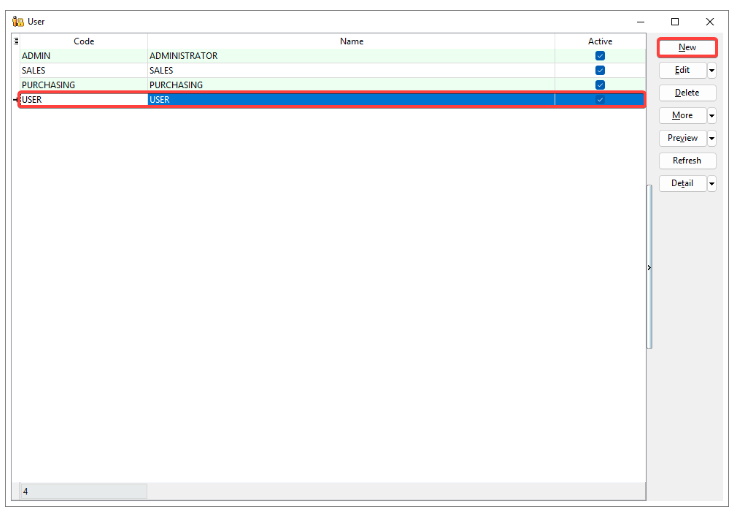Sort by the Name column header
Image resolution: width=736 pixels, height=515 pixels.
351,42
